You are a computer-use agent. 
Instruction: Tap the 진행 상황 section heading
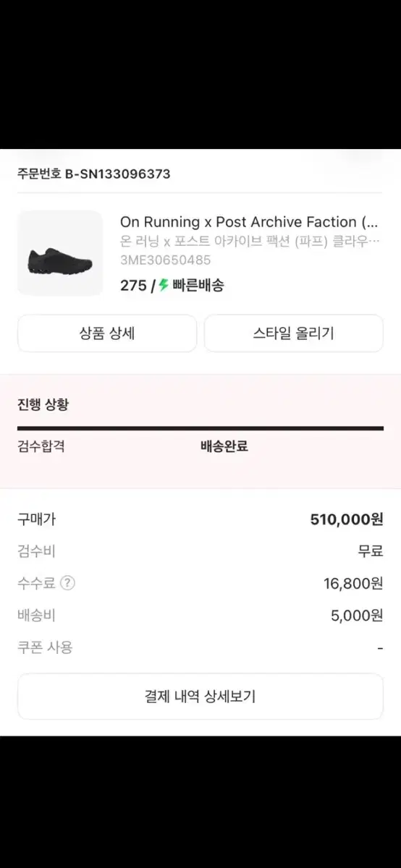43,404
